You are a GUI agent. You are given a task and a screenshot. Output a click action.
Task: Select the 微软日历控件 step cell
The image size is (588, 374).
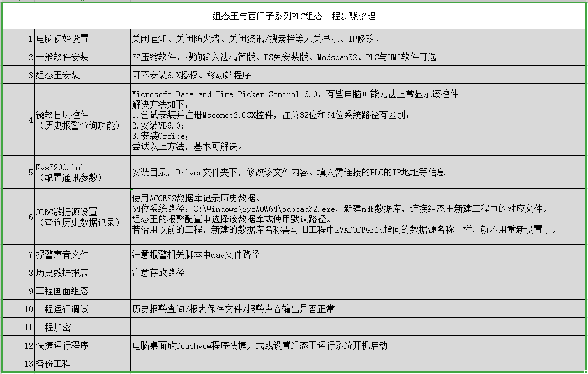(x=82, y=120)
